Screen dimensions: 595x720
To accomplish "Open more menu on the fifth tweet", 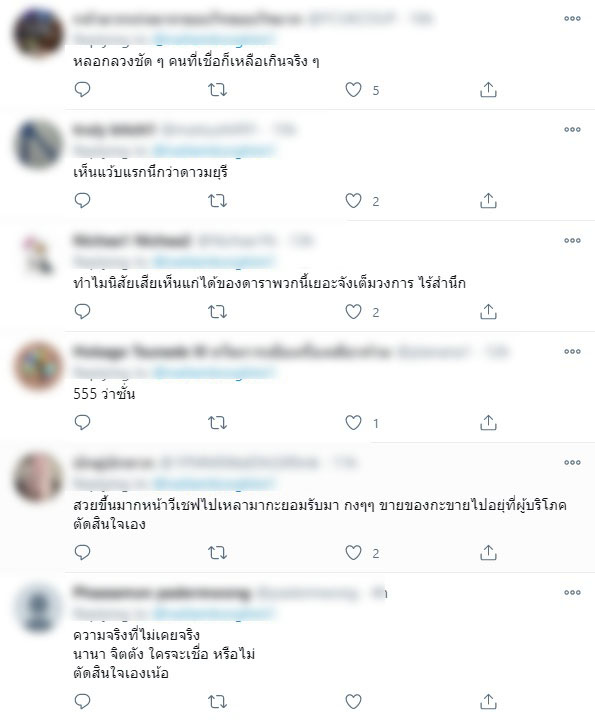I will [x=572, y=462].
